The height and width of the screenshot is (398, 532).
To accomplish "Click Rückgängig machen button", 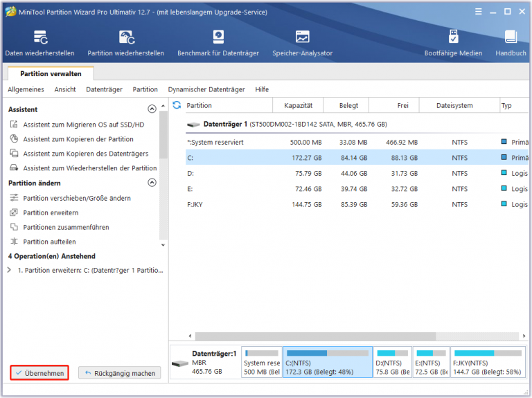I will coord(119,373).
